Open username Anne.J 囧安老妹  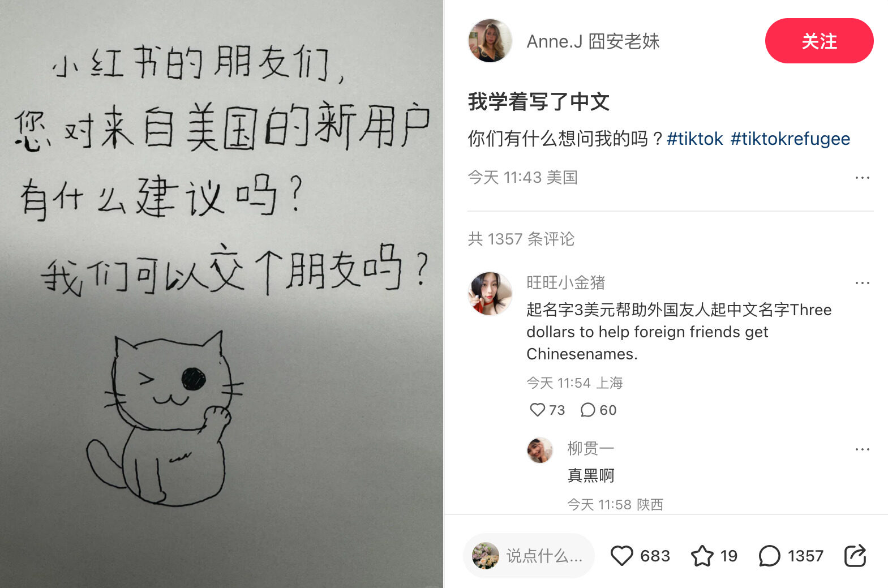[x=593, y=41]
